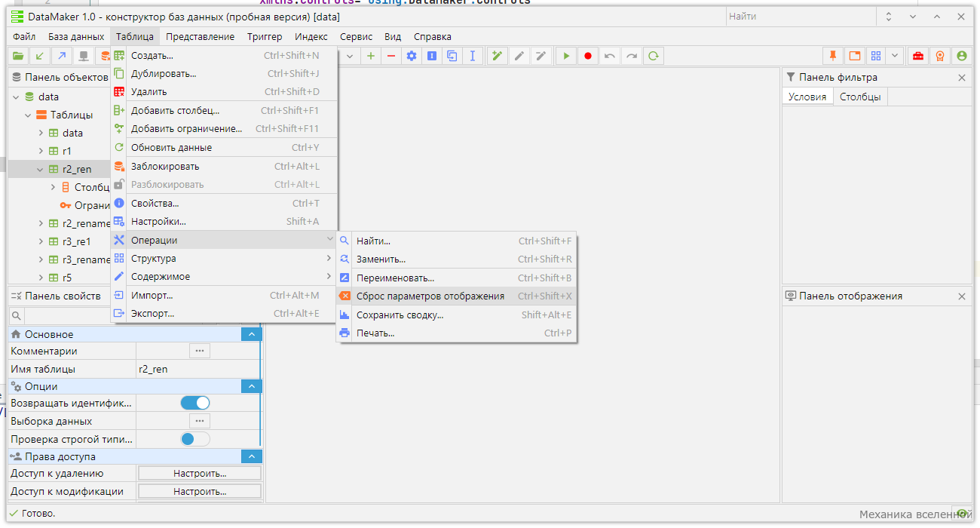The width and height of the screenshot is (980, 528).
Task: Toggle 'Возвращать идентифик...' switch
Action: tap(195, 403)
